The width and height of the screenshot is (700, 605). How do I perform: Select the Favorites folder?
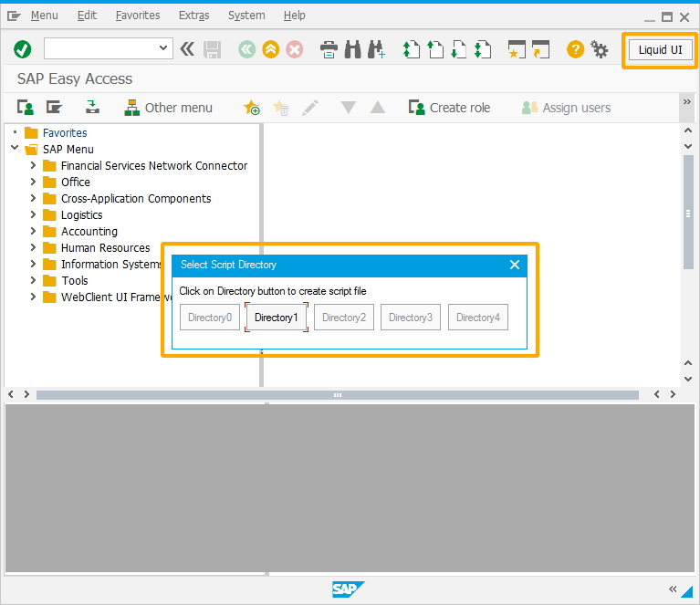[65, 132]
